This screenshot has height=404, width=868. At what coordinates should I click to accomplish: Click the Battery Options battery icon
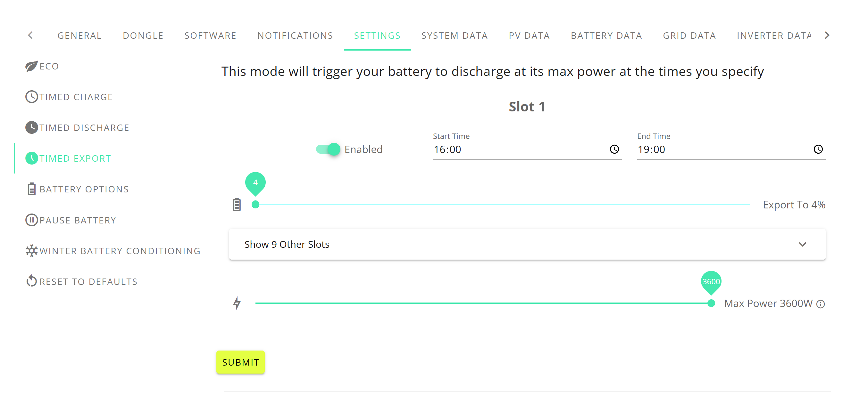point(31,189)
